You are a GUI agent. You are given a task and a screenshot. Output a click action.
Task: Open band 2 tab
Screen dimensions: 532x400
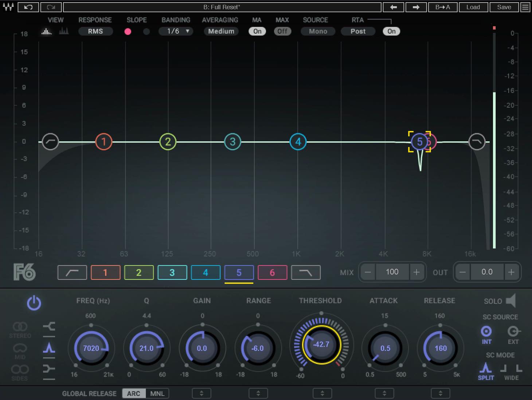[x=139, y=272]
